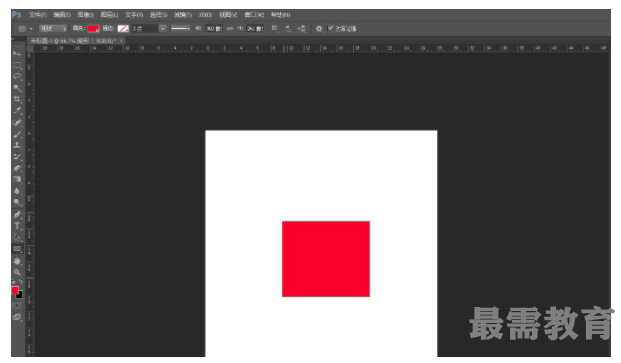Select the Eraser tool
Image resolution: width=621 pixels, height=363 pixels.
click(17, 168)
